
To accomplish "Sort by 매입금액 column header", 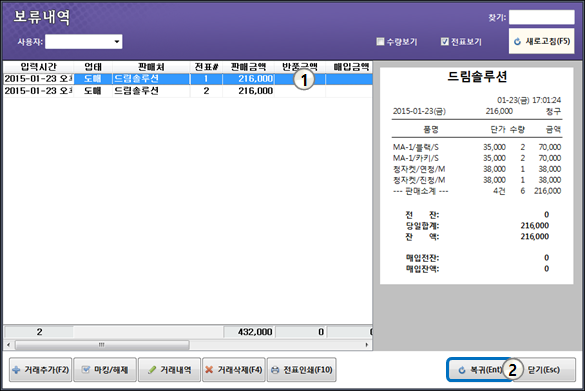I will pyautogui.click(x=351, y=67).
